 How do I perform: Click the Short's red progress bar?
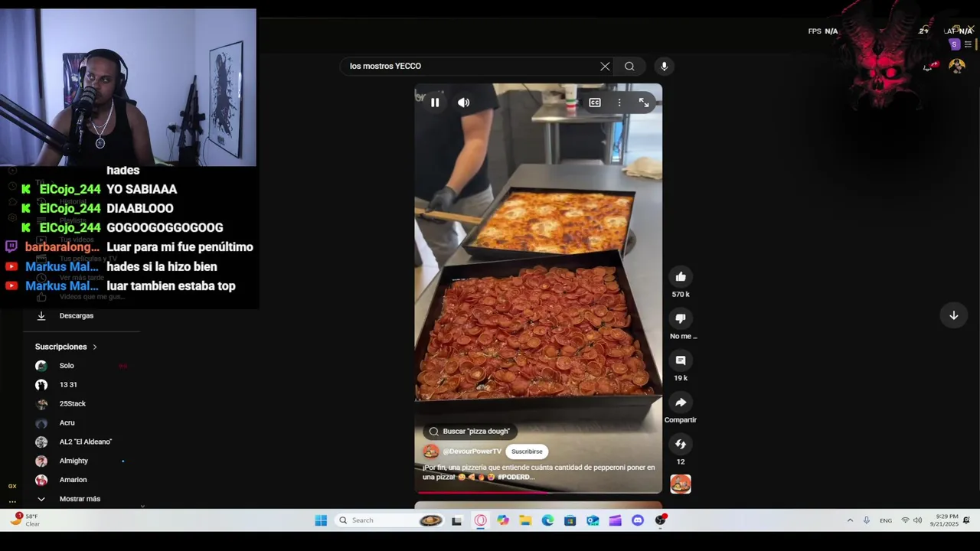tap(538, 492)
